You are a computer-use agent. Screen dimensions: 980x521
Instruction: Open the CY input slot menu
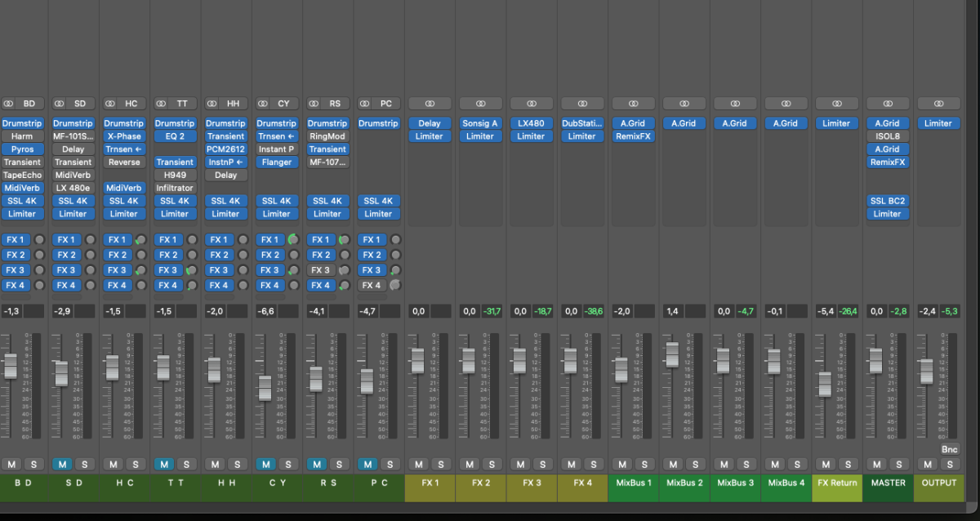coord(283,104)
